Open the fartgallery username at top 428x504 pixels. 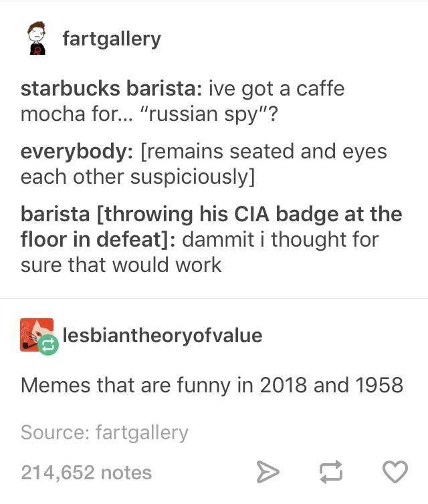(112, 39)
